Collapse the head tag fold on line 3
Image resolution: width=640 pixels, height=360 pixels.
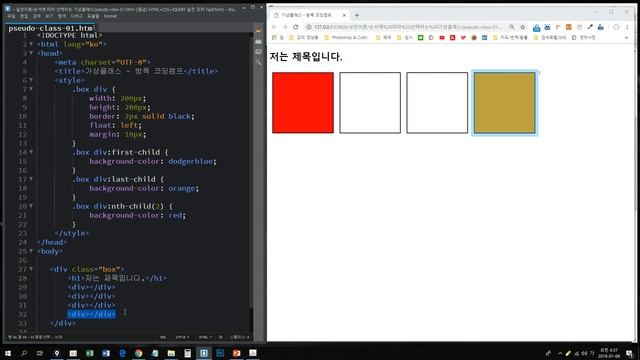(31, 53)
